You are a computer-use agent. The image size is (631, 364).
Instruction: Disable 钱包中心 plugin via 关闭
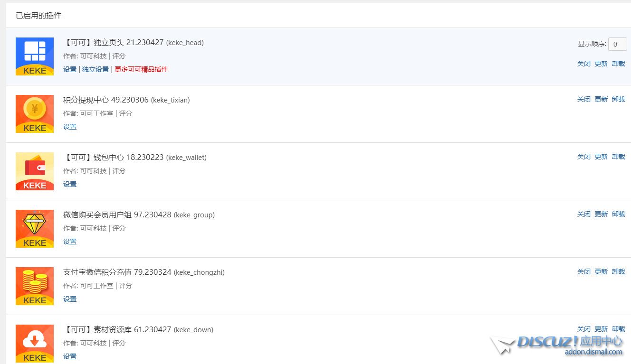point(583,157)
